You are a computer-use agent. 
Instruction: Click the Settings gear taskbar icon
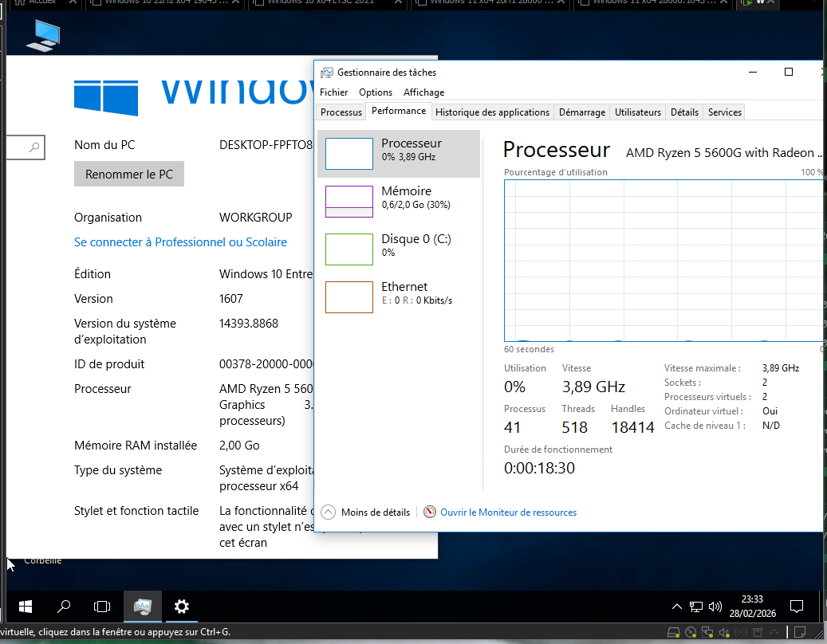coord(182,607)
